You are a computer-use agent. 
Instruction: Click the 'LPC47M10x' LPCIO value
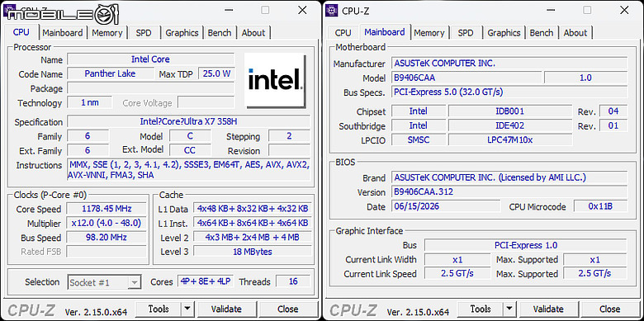pyautogui.click(x=510, y=140)
